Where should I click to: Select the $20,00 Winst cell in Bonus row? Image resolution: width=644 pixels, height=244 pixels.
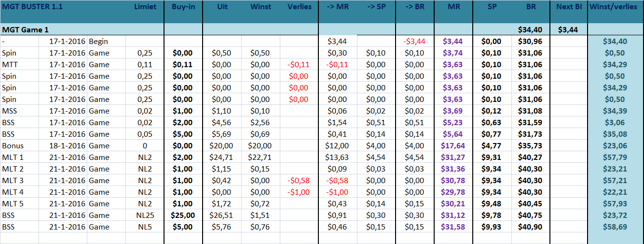coord(260,146)
